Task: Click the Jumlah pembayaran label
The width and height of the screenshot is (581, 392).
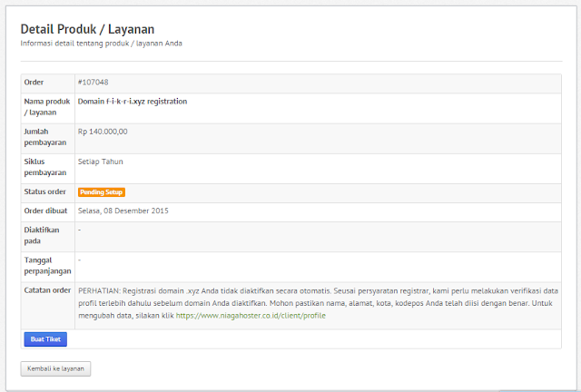Action: point(45,137)
